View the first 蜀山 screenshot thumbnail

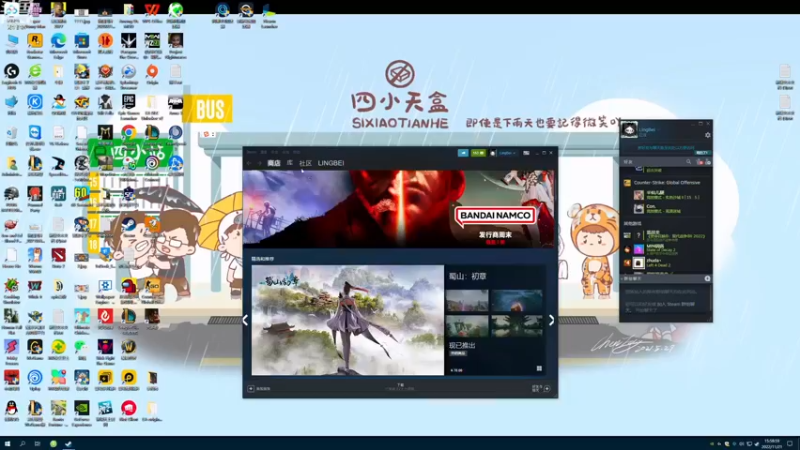[x=467, y=300]
